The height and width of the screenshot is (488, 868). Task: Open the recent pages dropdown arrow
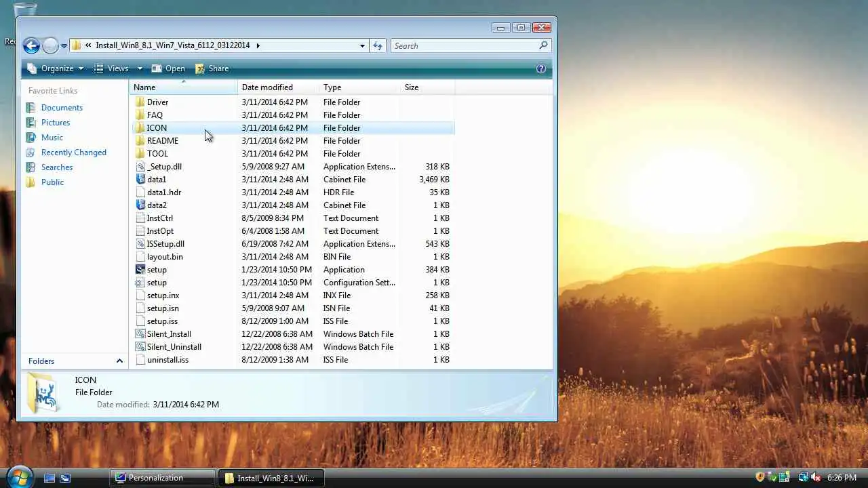pos(64,46)
